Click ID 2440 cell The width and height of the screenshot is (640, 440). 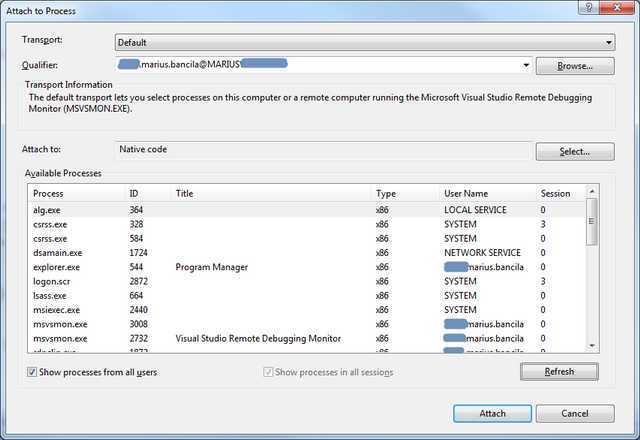(x=138, y=310)
